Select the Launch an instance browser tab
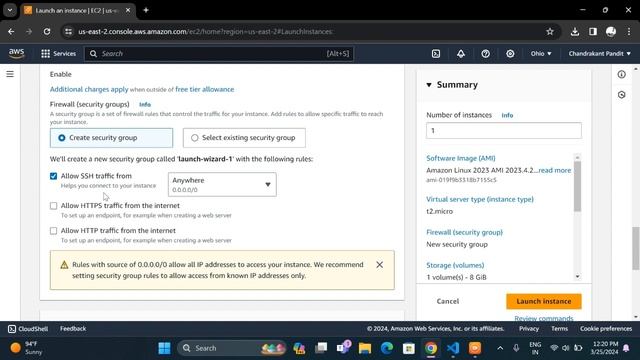The height and width of the screenshot is (360, 640). tap(78, 10)
